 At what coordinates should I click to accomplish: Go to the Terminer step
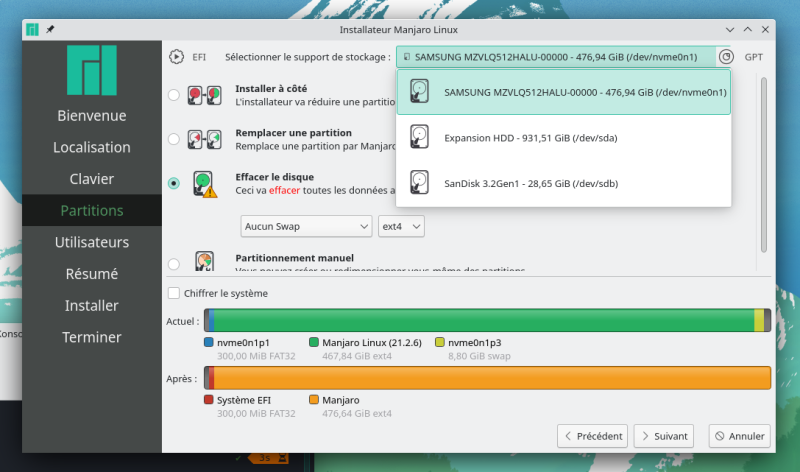92,337
